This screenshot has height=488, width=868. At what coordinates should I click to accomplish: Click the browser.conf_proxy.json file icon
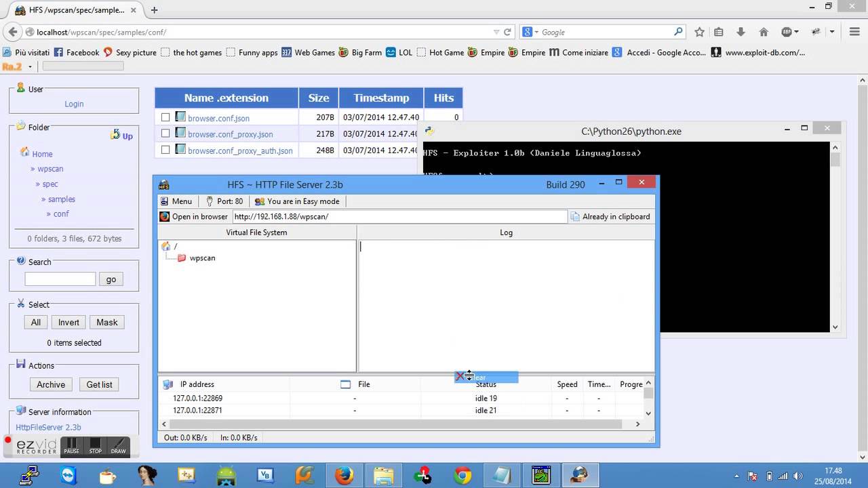(x=180, y=133)
